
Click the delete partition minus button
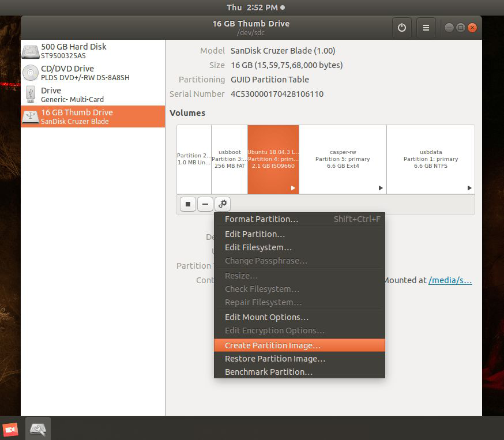click(x=205, y=204)
